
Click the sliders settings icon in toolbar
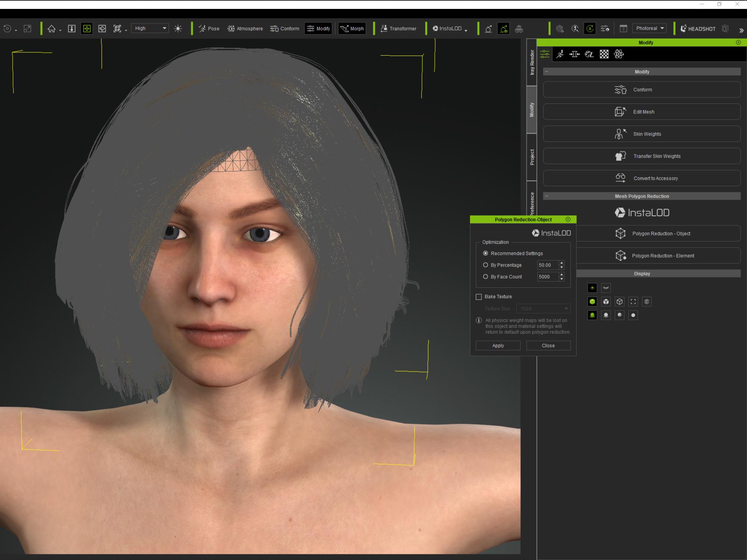[605, 29]
